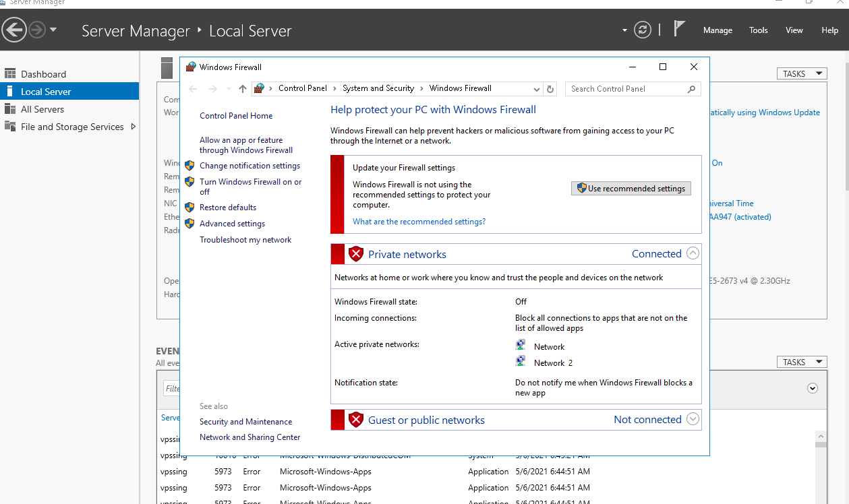The image size is (849, 504).
Task: Expand Guest or public networks section
Action: coord(693,419)
